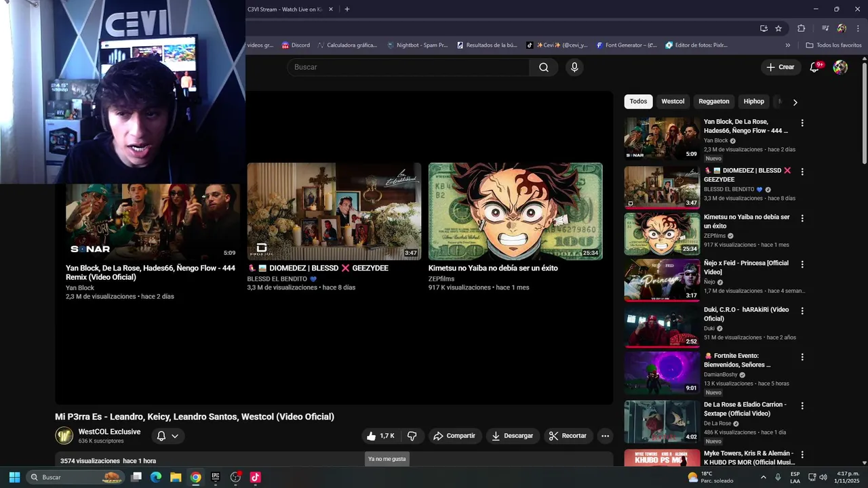Expand hidden bookmarks with the double chevron

pyautogui.click(x=788, y=45)
